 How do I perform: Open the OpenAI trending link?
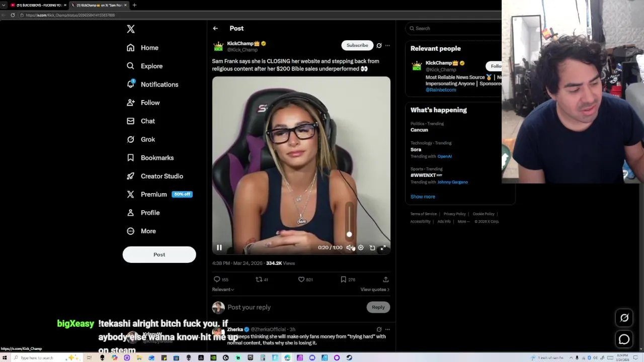(444, 156)
